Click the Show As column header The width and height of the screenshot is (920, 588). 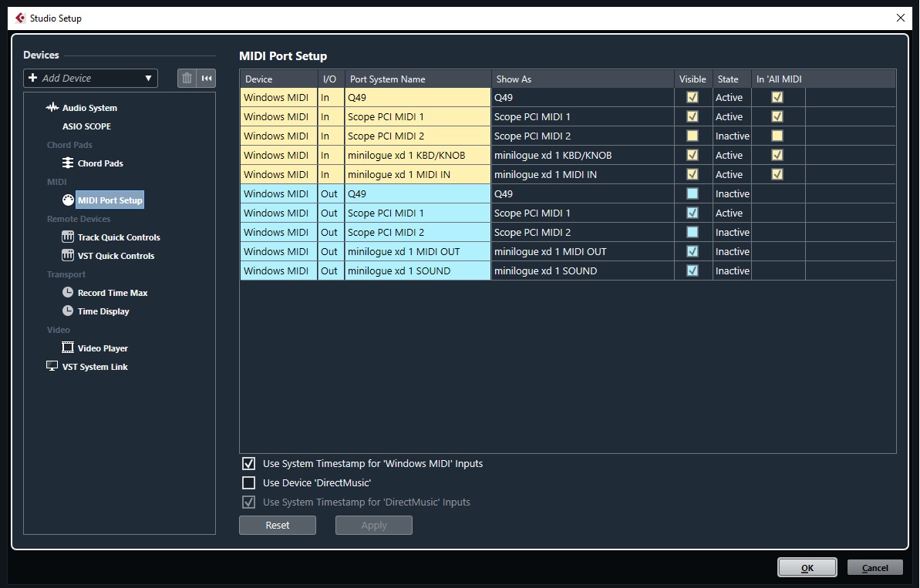coord(583,79)
